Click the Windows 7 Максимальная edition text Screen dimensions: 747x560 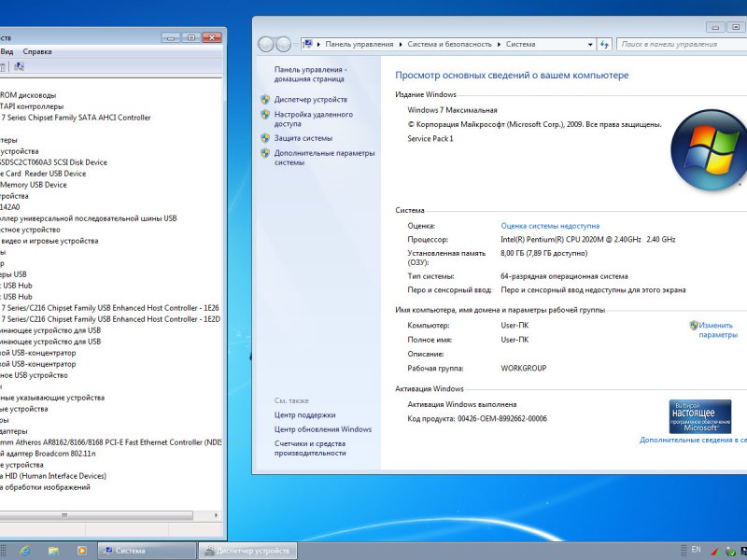tap(452, 110)
